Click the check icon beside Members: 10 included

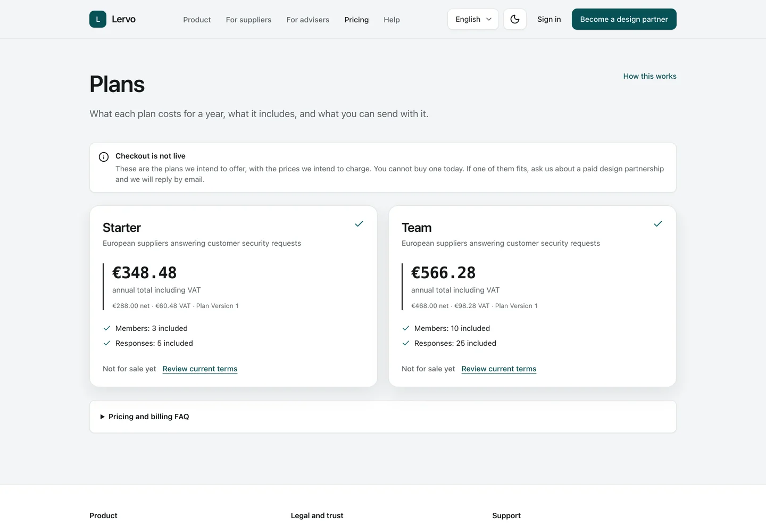pyautogui.click(x=406, y=328)
